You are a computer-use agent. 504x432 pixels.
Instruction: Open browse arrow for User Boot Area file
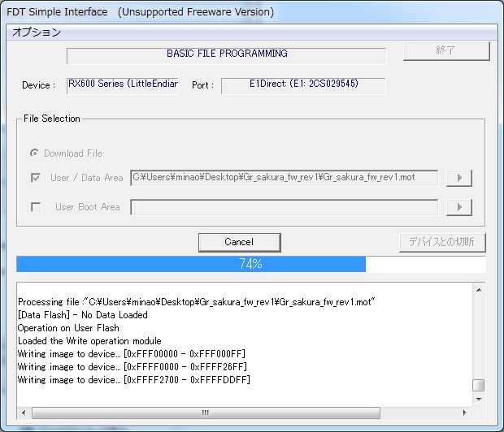(x=459, y=207)
